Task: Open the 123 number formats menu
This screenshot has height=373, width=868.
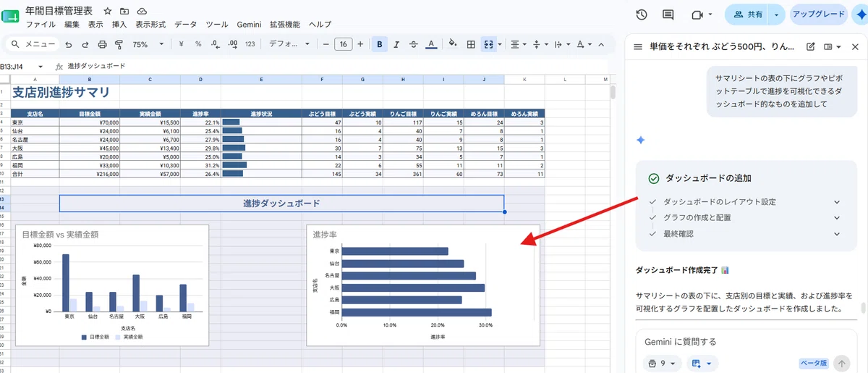Action: [250, 44]
